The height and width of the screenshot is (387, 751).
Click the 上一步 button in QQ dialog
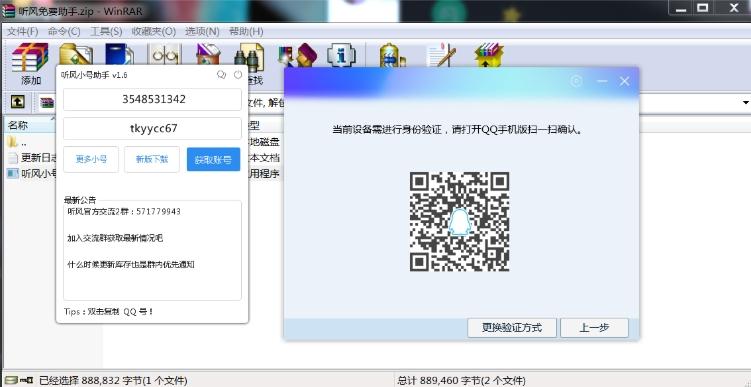pyautogui.click(x=594, y=328)
